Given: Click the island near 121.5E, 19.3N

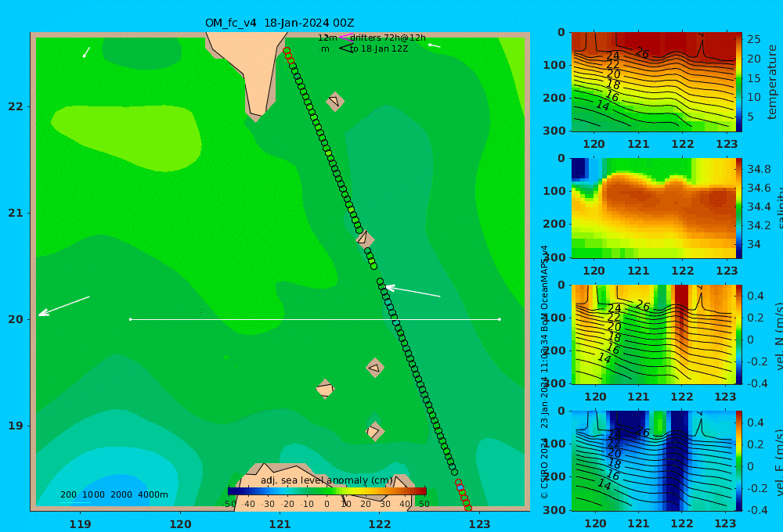Looking at the screenshot, I should (325, 389).
